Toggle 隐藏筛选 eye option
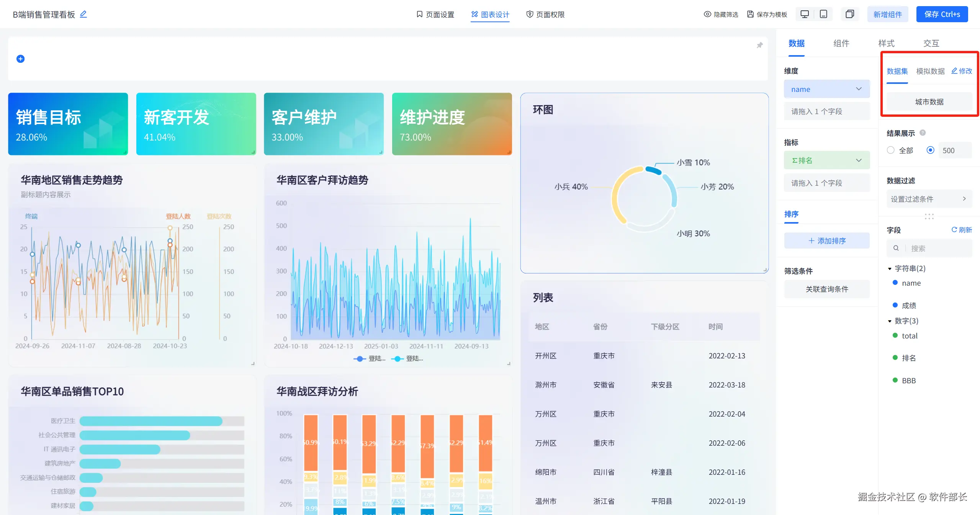Viewport: 980px width, 515px height. [721, 14]
